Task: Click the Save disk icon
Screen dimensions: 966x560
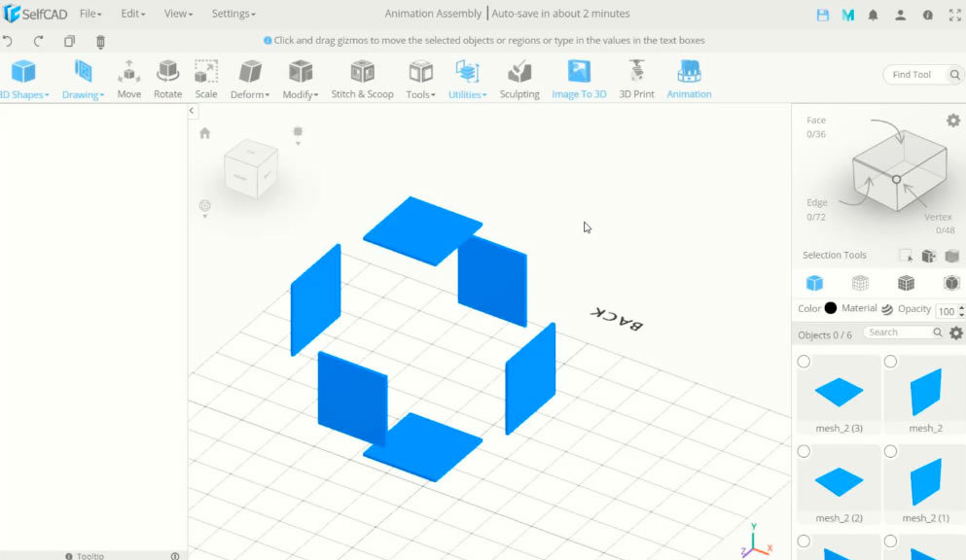Action: [x=822, y=16]
